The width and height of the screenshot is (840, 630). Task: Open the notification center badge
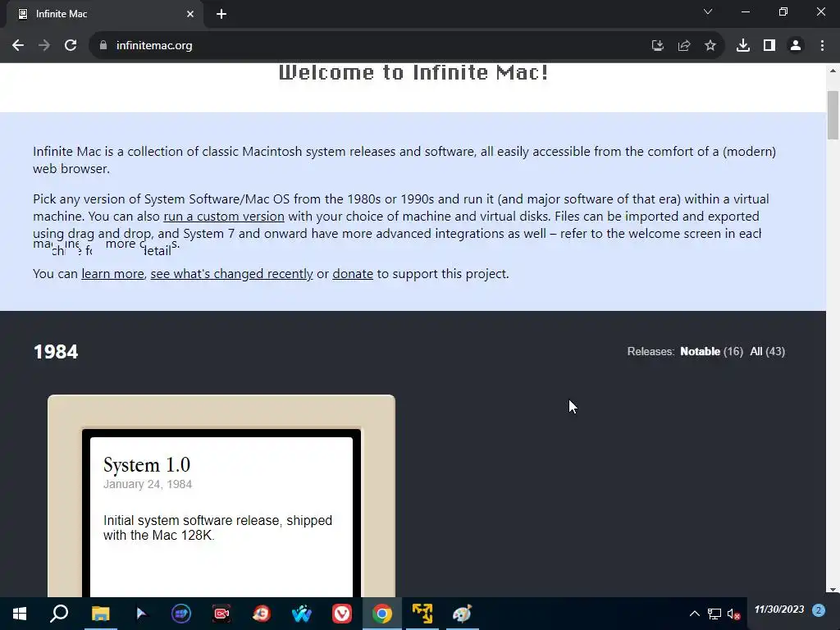tap(819, 610)
